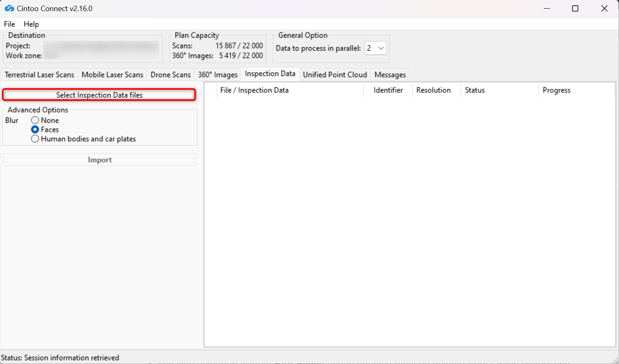
Task: Close the Cintoo Connect window
Action: pos(604,9)
